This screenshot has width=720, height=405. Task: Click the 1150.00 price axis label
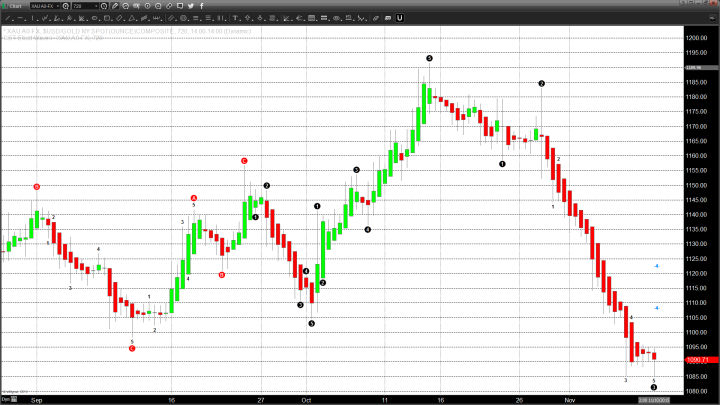697,185
